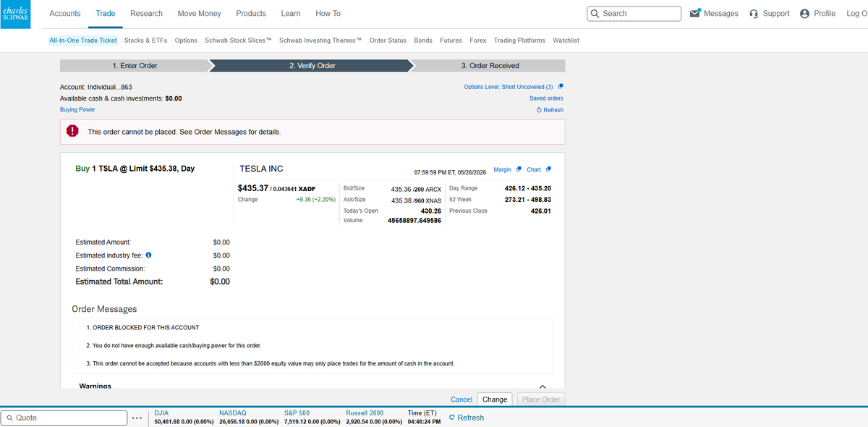
Task: Go to the Bonds tab
Action: (x=423, y=41)
